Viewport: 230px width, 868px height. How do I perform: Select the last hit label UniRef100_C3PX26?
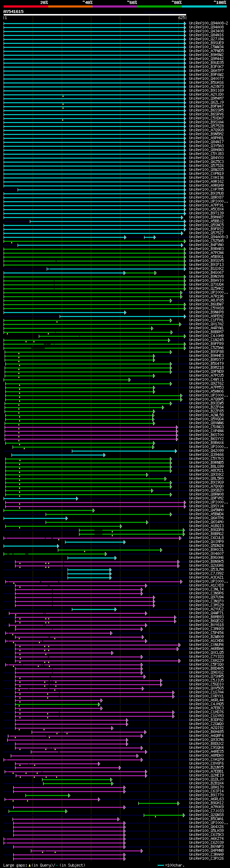(x=206, y=858)
